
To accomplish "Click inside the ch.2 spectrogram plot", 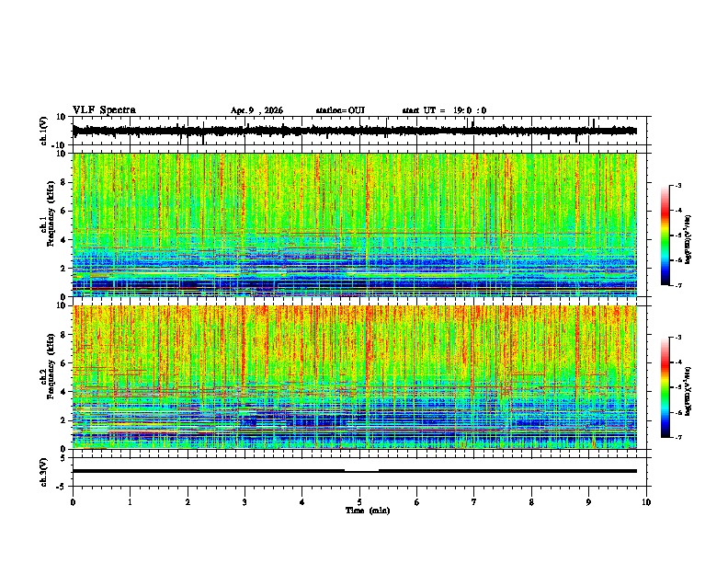I will 355,377.
